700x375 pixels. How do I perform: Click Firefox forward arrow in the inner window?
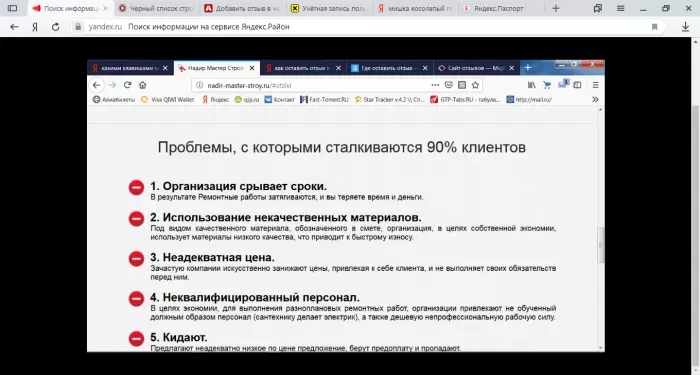point(112,85)
